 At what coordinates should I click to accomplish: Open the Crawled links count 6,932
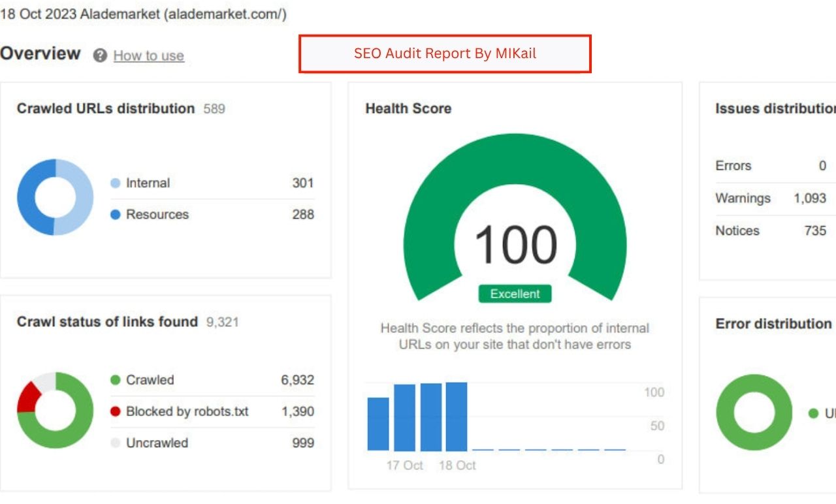pyautogui.click(x=297, y=380)
